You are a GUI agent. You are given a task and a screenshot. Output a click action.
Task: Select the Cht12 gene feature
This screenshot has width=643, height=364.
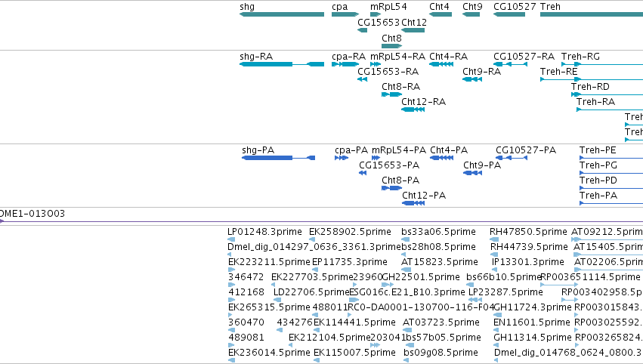[413, 30]
